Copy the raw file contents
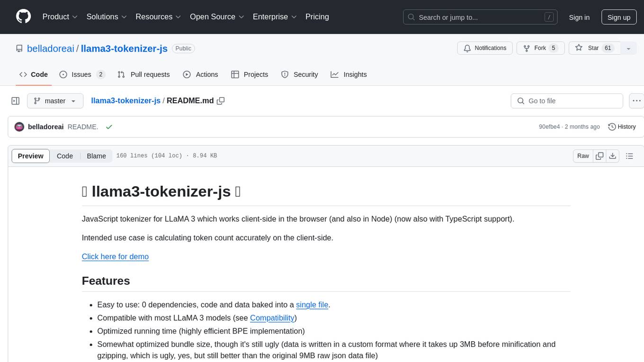The width and height of the screenshot is (644, 362). tap(599, 156)
